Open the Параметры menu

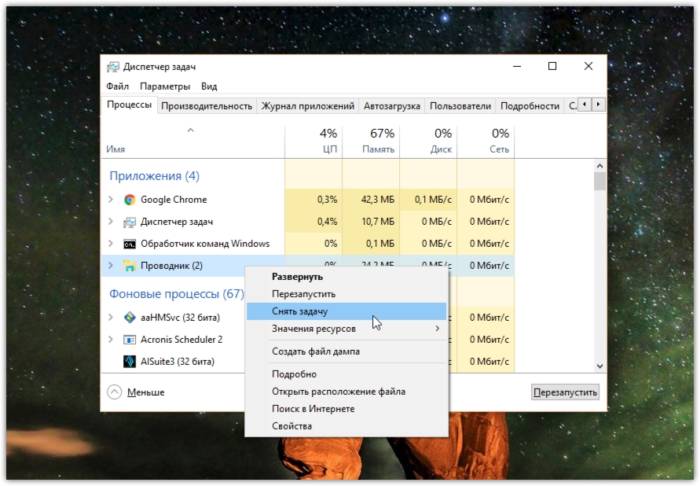[165, 87]
